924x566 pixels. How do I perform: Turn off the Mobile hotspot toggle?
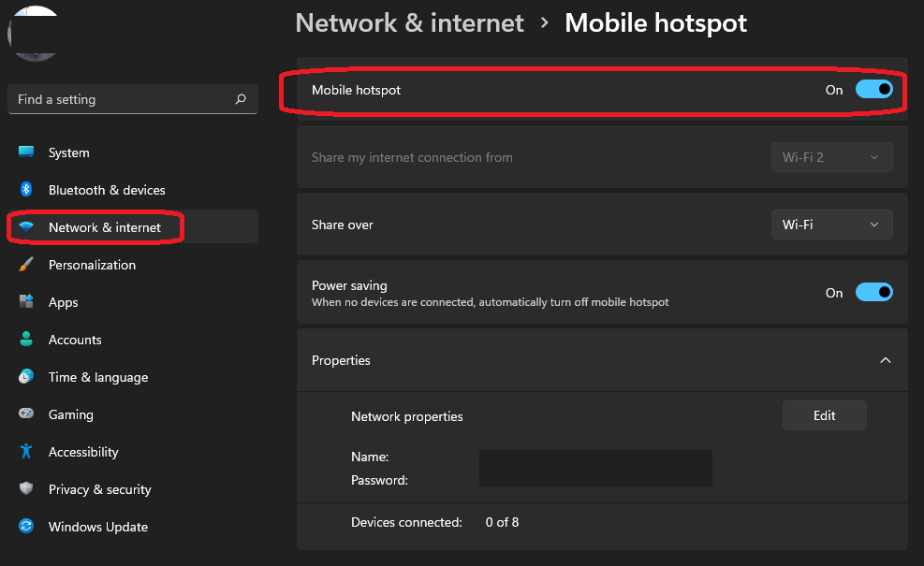click(873, 90)
